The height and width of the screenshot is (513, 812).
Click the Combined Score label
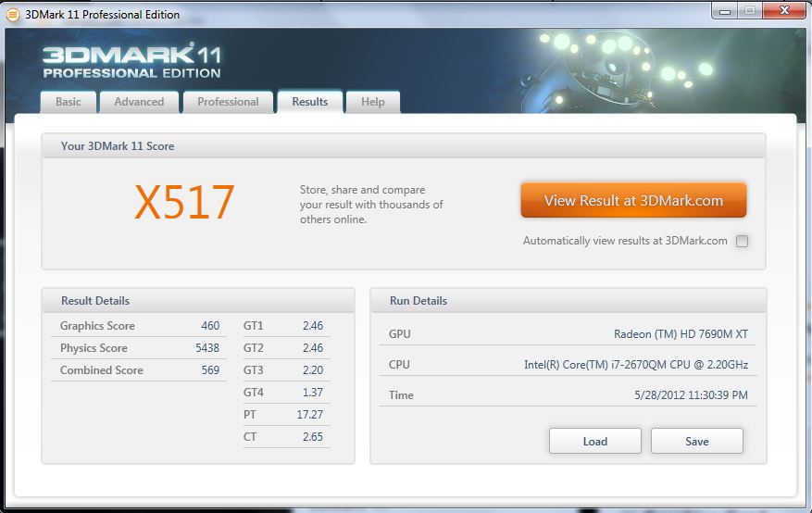coord(102,370)
